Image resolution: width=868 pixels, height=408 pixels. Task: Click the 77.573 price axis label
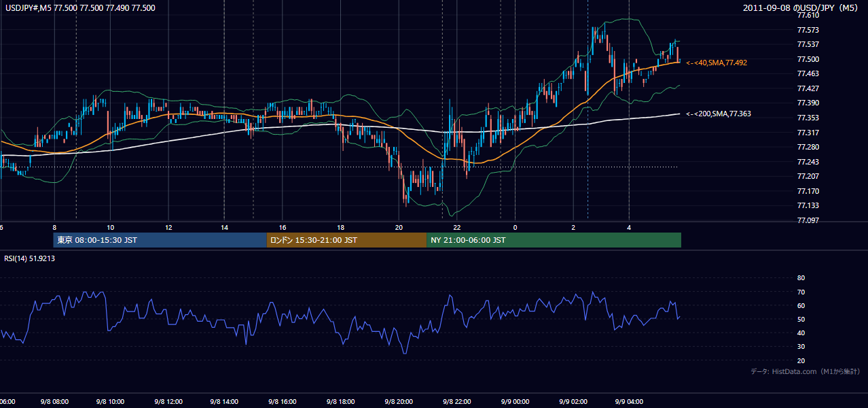(808, 30)
